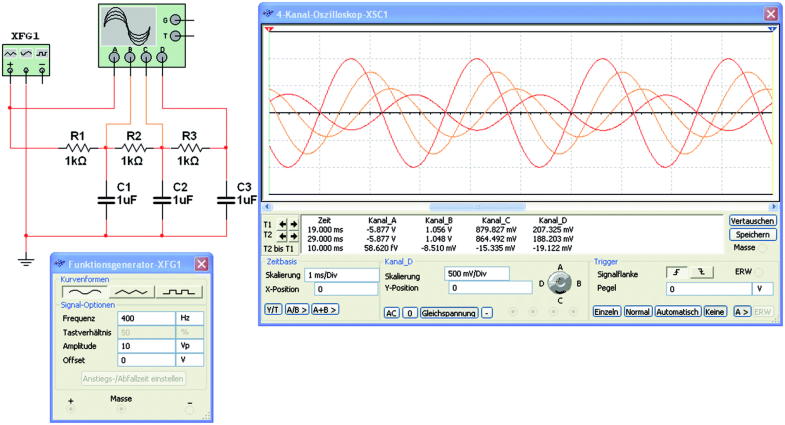Toggle the Masse radio in the oscilloscope
This screenshot has height=425, width=785.
coord(762,248)
